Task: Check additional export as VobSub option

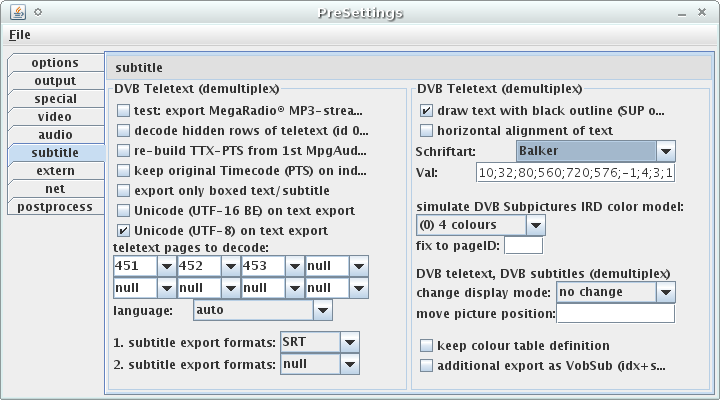Action: pyautogui.click(x=427, y=365)
